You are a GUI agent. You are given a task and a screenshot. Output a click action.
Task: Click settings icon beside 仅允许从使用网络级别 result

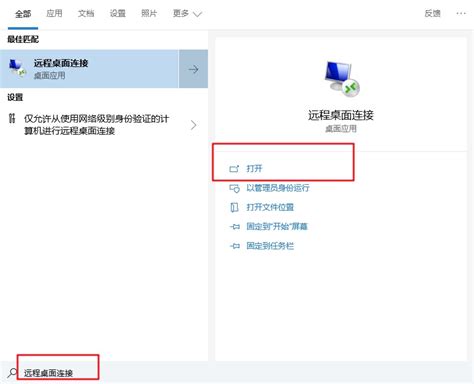pyautogui.click(x=12, y=118)
